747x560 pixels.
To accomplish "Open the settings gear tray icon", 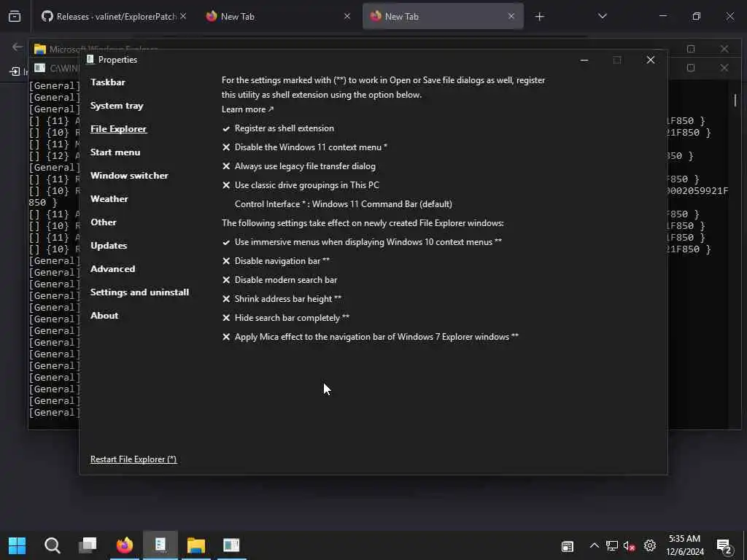I will 650,545.
